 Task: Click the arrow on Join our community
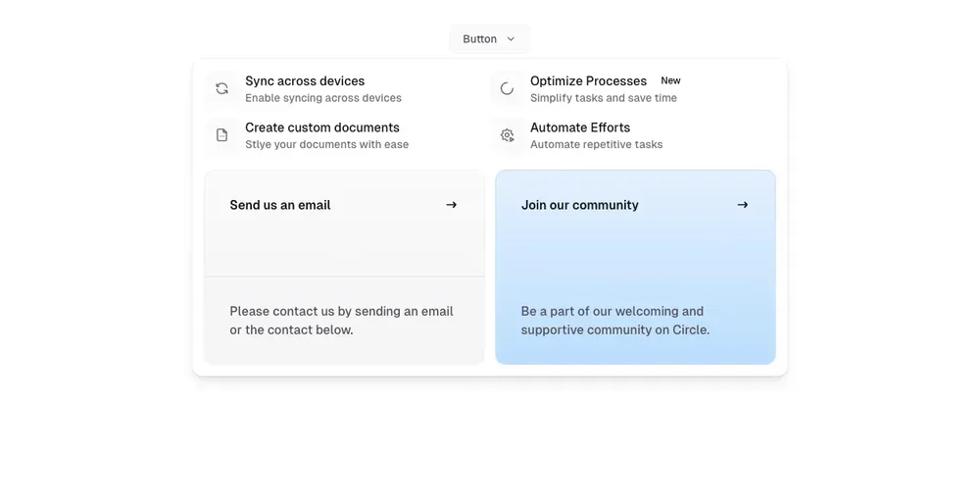click(742, 205)
